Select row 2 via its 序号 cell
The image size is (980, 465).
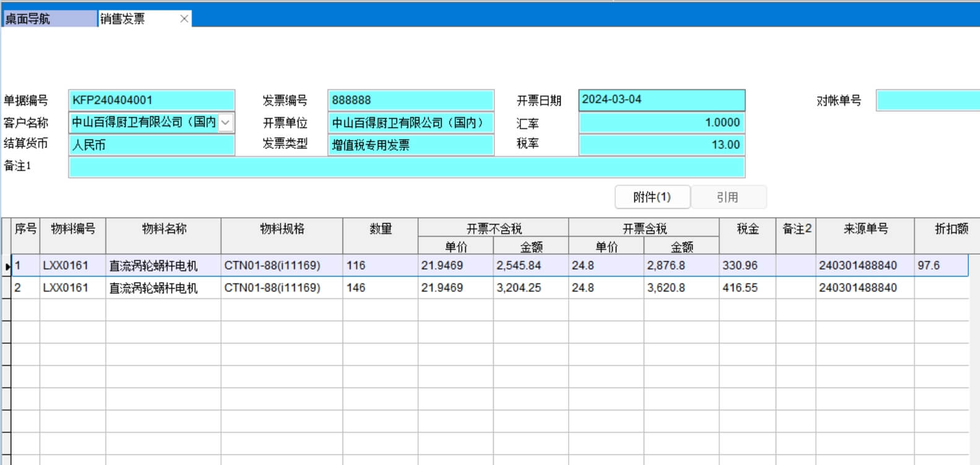point(25,288)
